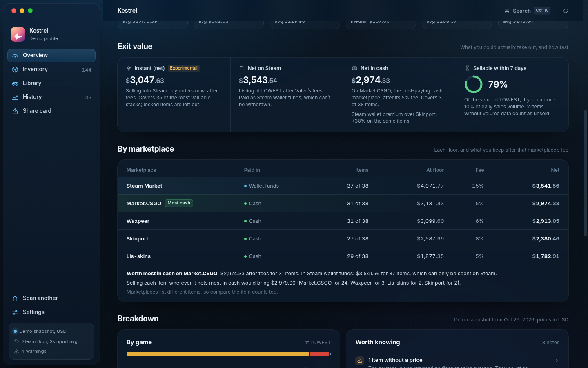
Task: Click the wallet icon next to Net on Steam
Action: [x=242, y=68]
